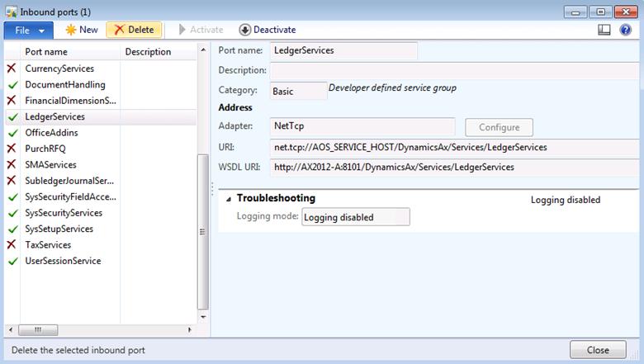Select the PurchRFQ port row
Screen dimensions: 644x364
(101, 149)
